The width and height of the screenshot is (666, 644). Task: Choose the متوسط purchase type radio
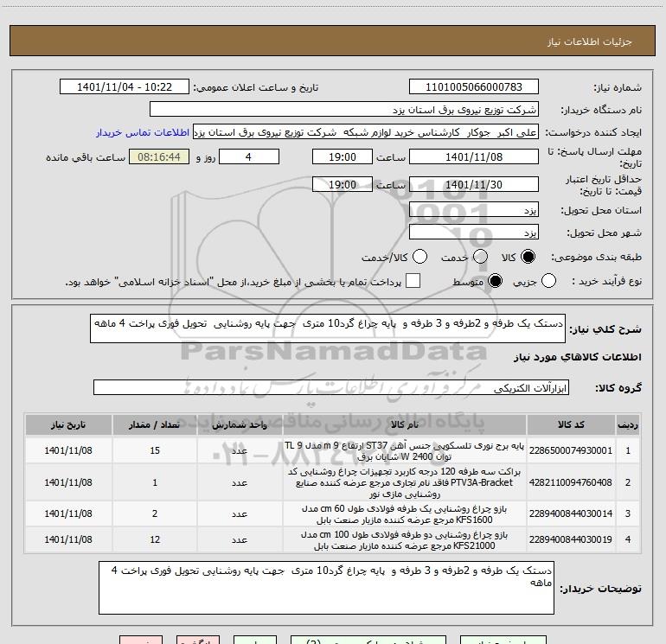tap(495, 281)
